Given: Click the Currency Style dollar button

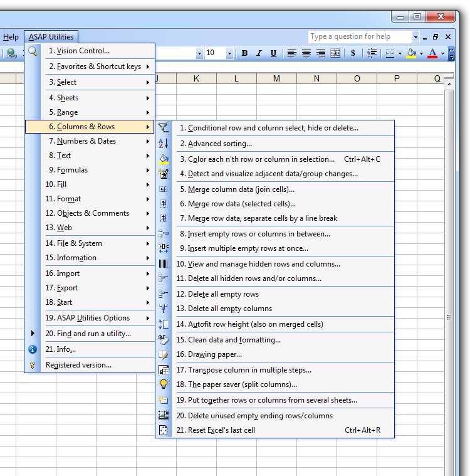Looking at the screenshot, I should (x=353, y=53).
